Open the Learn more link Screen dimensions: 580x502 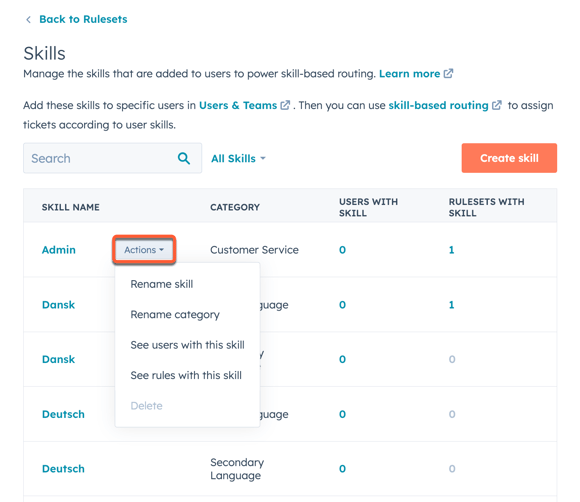point(409,74)
